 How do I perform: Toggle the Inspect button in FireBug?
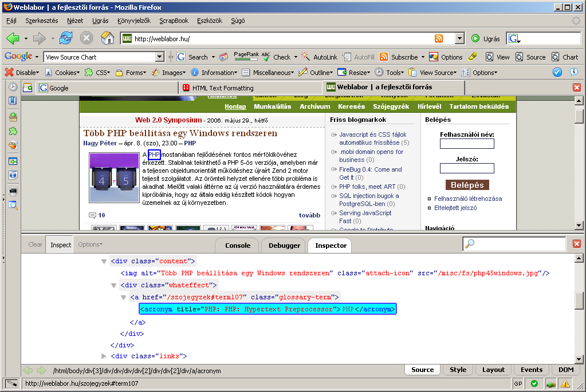61,244
